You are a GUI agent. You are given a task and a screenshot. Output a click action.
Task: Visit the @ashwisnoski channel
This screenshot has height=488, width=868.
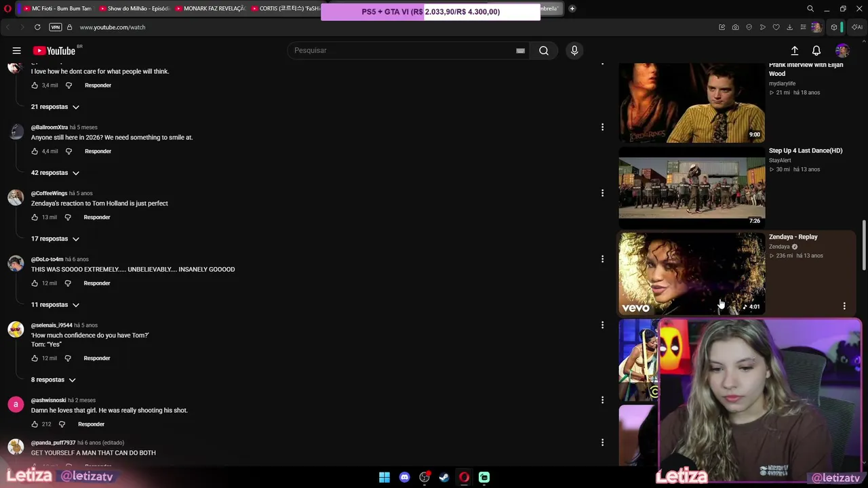click(x=48, y=401)
